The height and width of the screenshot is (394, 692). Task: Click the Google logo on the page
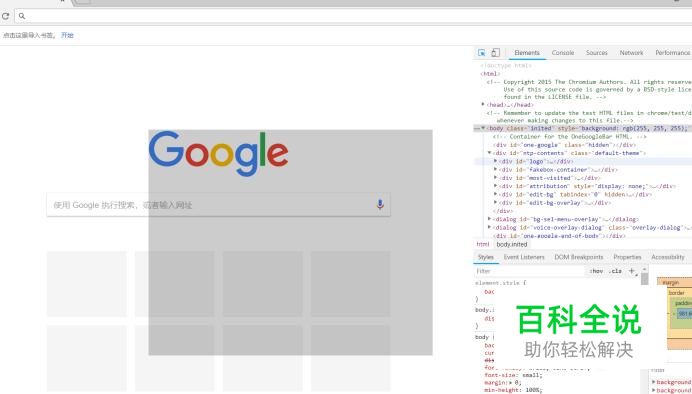[218, 153]
